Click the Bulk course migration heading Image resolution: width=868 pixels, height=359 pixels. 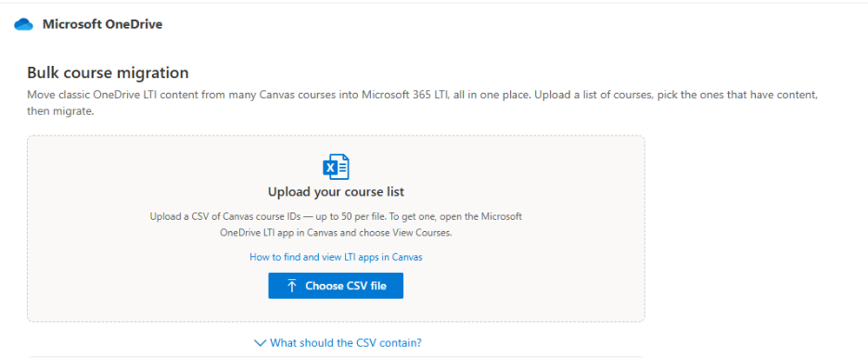click(108, 72)
